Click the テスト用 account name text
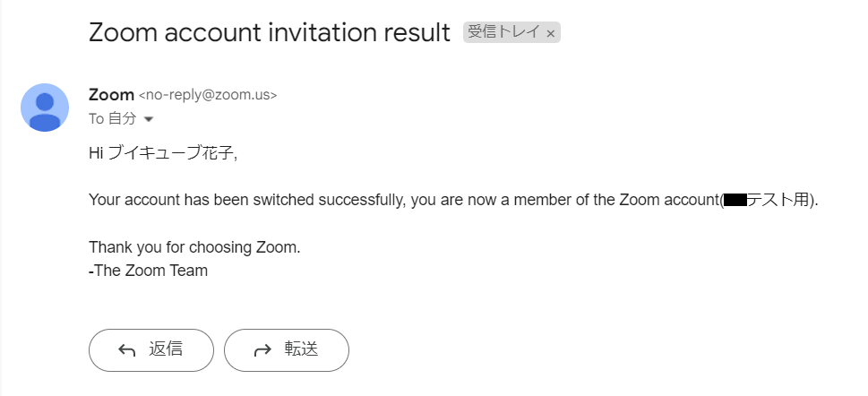This screenshot has width=868, height=396. [778, 200]
